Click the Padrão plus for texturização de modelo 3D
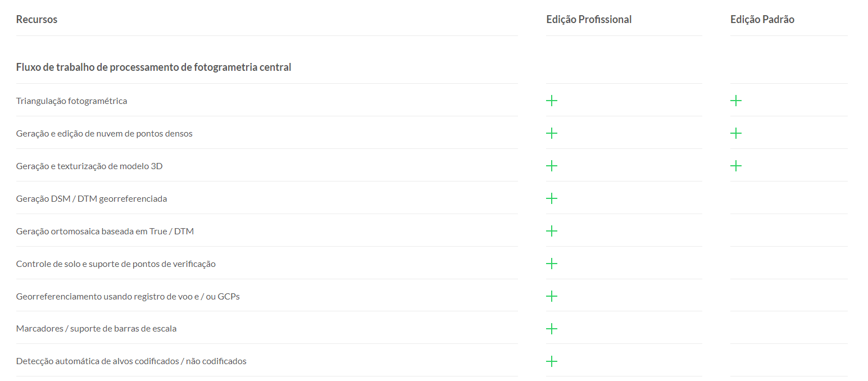The height and width of the screenshot is (381, 868). (736, 166)
